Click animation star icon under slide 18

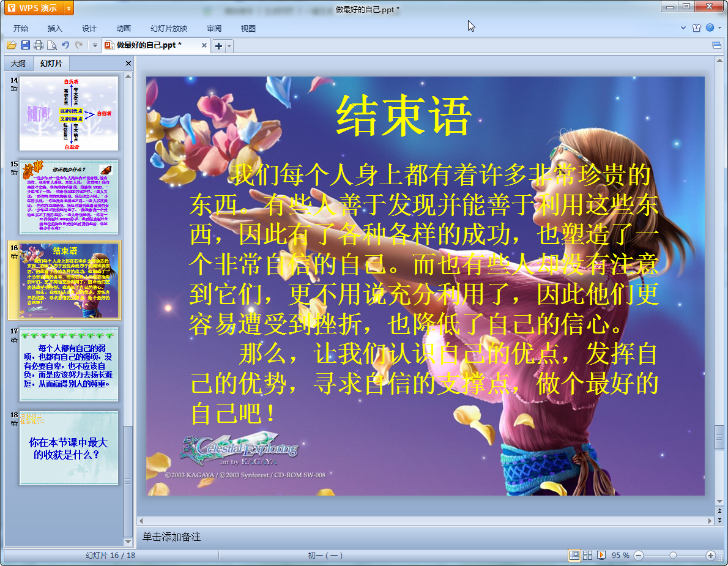coord(14,423)
